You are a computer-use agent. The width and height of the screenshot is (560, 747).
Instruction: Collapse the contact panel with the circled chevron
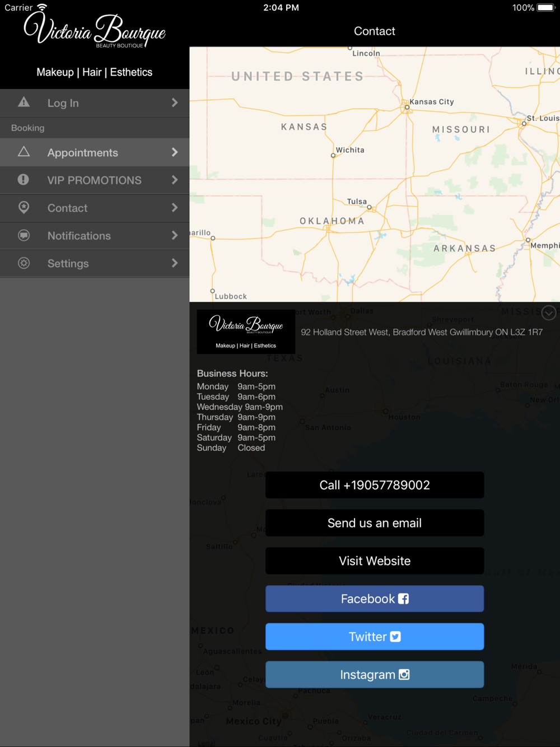pyautogui.click(x=549, y=313)
